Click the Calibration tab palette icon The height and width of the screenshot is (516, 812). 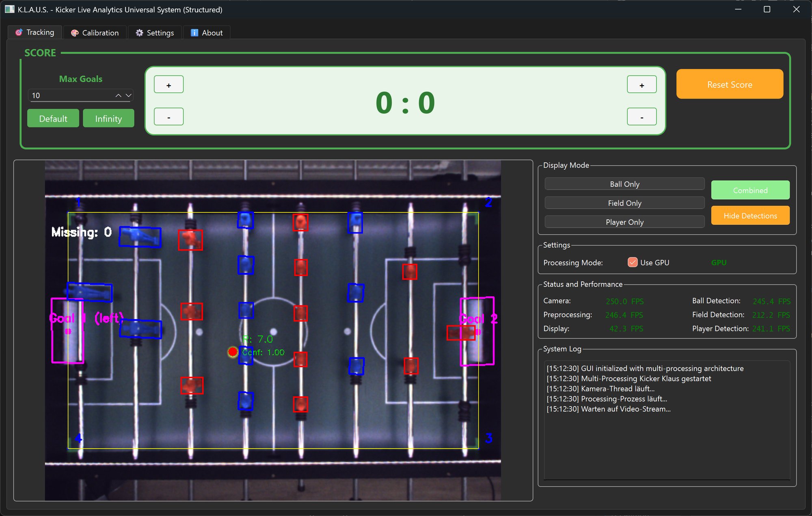tap(75, 33)
